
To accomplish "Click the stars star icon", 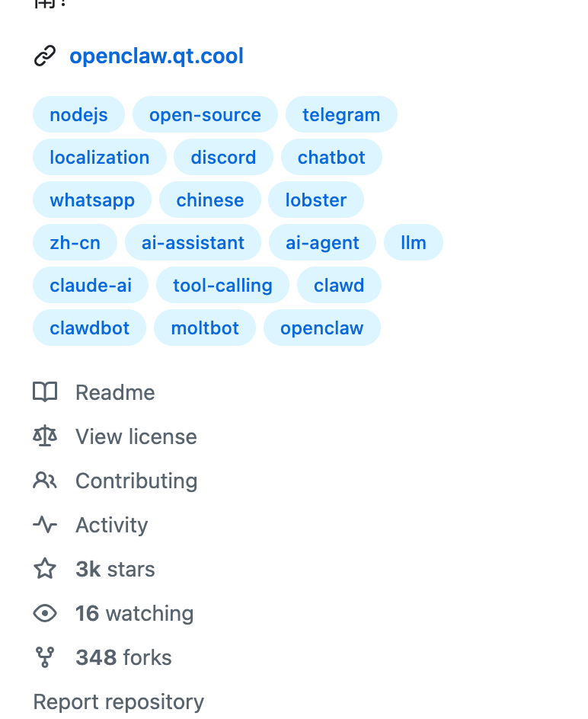I will (45, 569).
